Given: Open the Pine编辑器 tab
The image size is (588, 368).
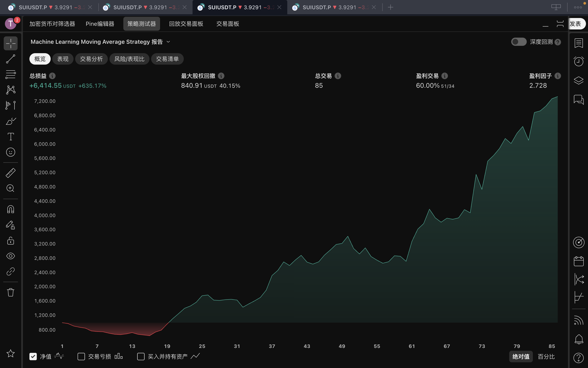Looking at the screenshot, I should click(100, 24).
